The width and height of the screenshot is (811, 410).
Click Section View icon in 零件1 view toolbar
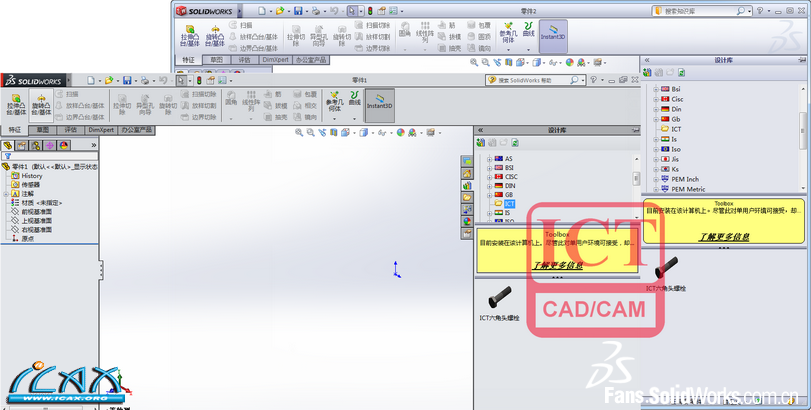[334, 133]
